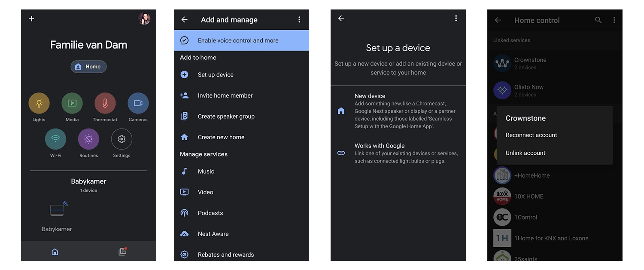Open three-dot menu in Home control
644x270 pixels.
click(614, 20)
